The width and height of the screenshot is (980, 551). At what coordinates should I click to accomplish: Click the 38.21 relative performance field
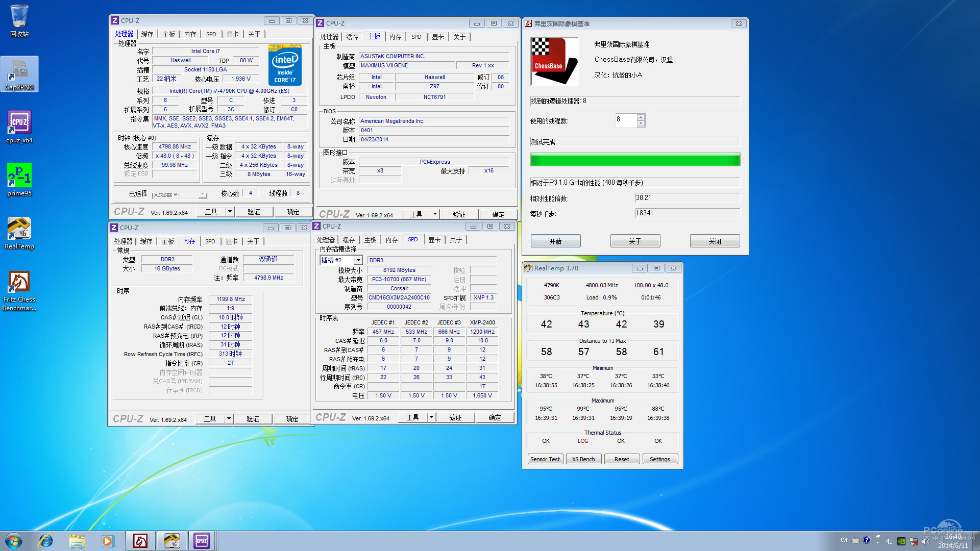(688, 198)
